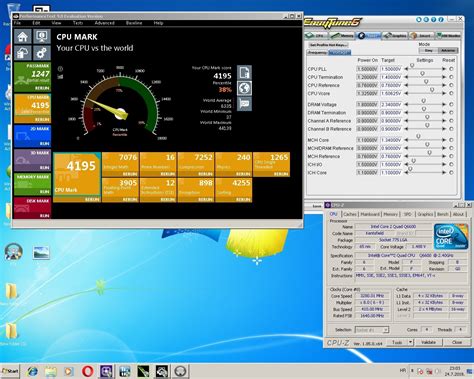Open the Advanced menu in PerformanceTest

pyautogui.click(x=104, y=23)
